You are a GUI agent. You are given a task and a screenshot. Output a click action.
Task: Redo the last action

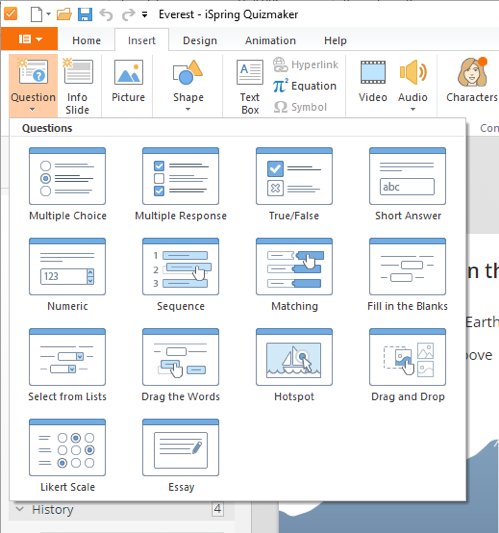(128, 15)
